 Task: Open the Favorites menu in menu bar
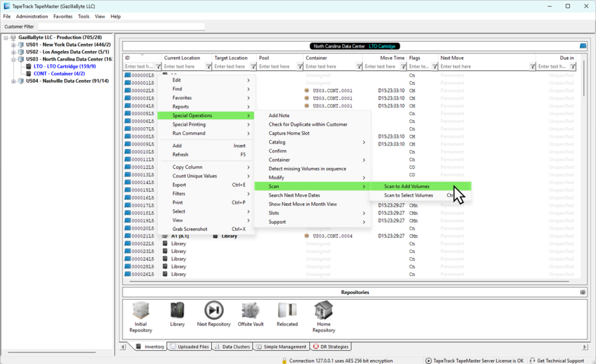(x=63, y=17)
